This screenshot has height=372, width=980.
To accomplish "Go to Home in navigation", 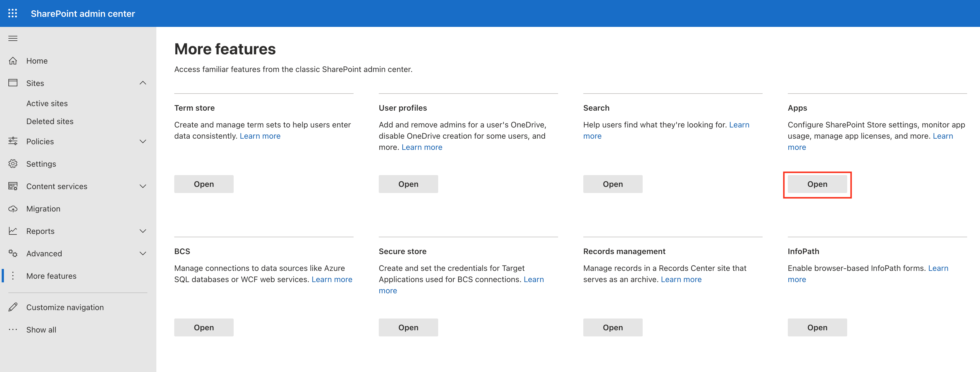I will [x=37, y=61].
